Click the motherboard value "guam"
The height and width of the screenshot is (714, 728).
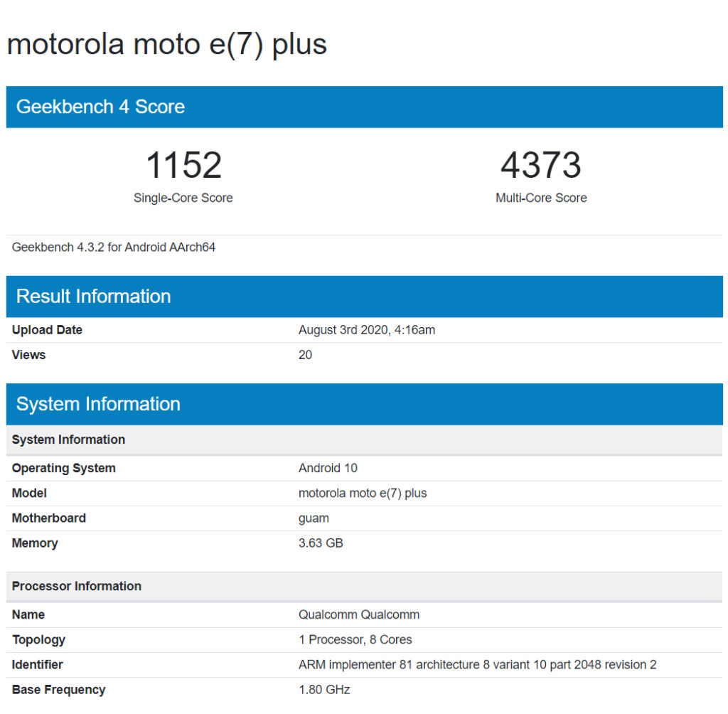pyautogui.click(x=314, y=518)
